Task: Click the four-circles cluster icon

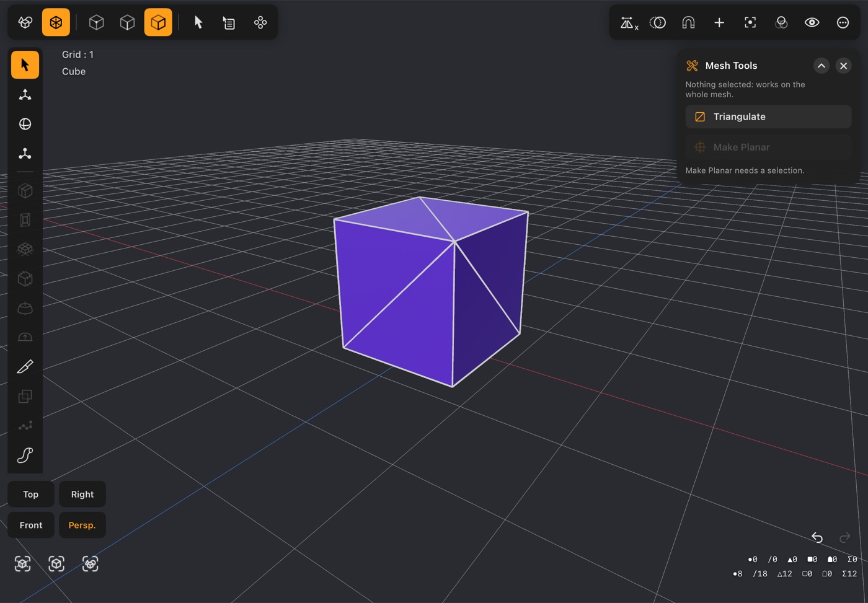Action: [x=260, y=22]
